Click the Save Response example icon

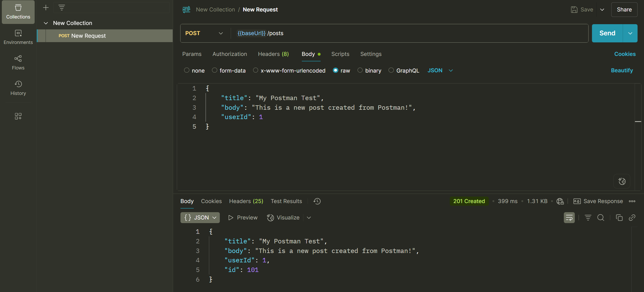pos(577,201)
